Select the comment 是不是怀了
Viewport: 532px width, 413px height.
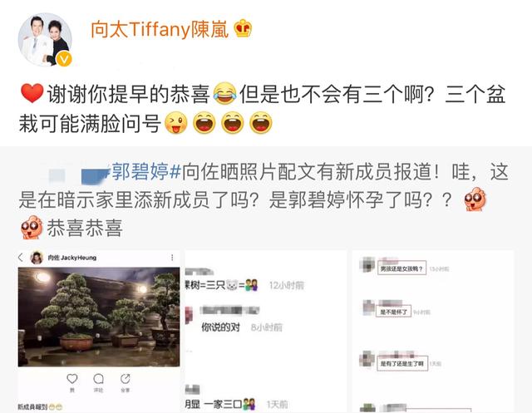[x=393, y=312]
